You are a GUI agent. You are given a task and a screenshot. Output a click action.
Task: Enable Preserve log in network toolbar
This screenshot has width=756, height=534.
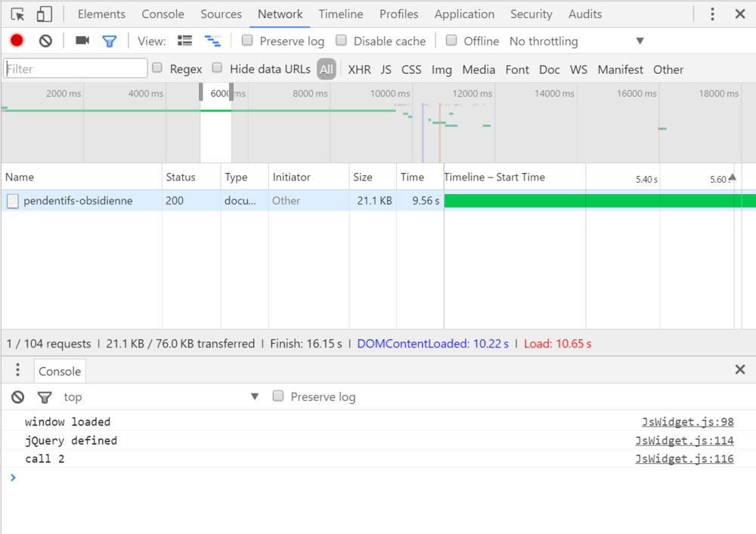pos(247,41)
